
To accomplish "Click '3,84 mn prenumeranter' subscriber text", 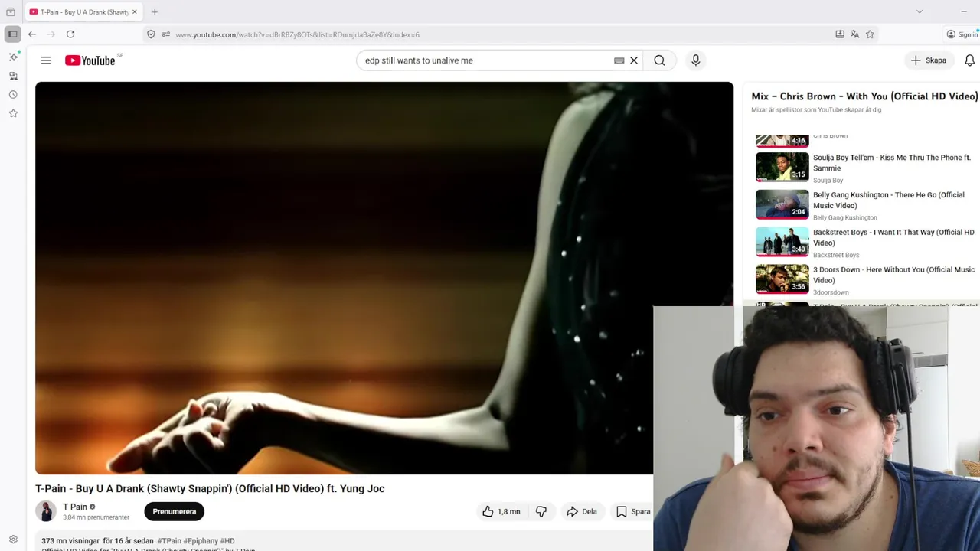I will click(96, 517).
